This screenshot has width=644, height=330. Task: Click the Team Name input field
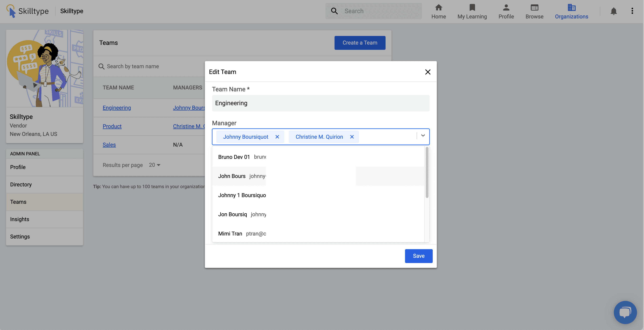pyautogui.click(x=321, y=103)
